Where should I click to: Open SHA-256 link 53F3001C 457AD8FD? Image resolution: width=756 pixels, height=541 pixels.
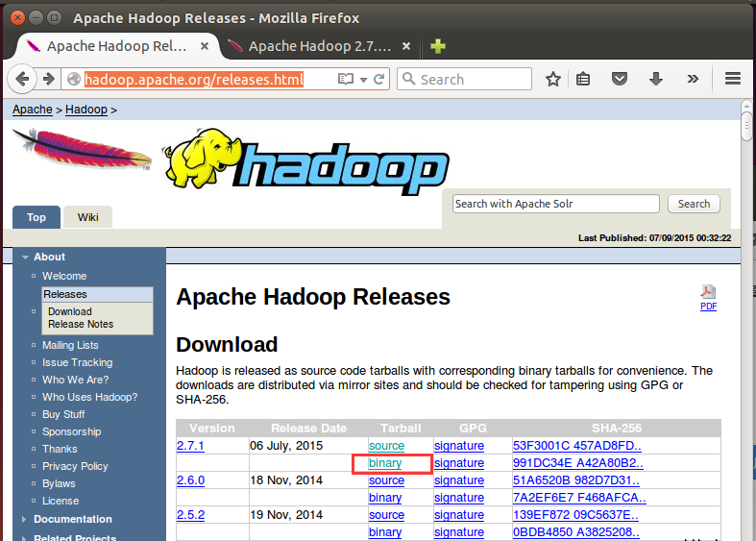577,446
